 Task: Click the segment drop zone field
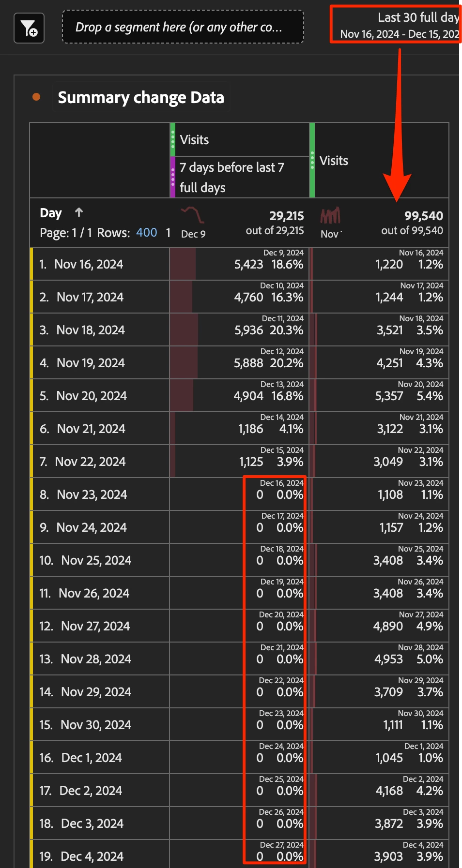(183, 27)
